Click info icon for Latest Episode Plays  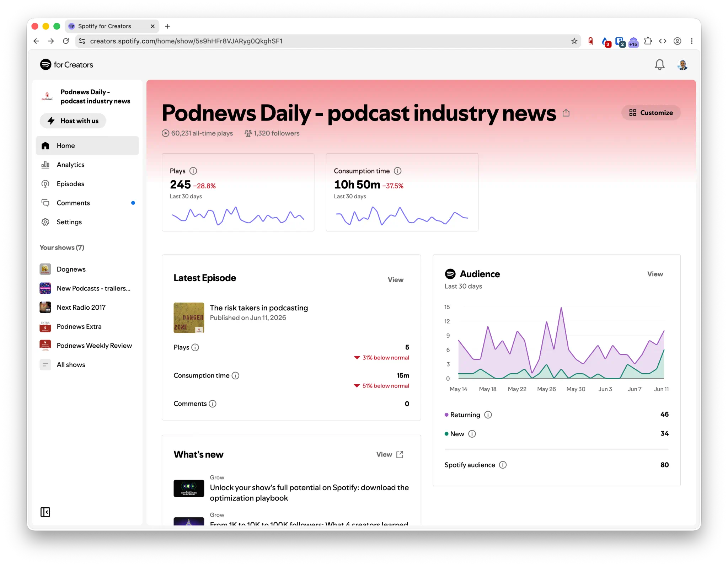click(195, 347)
